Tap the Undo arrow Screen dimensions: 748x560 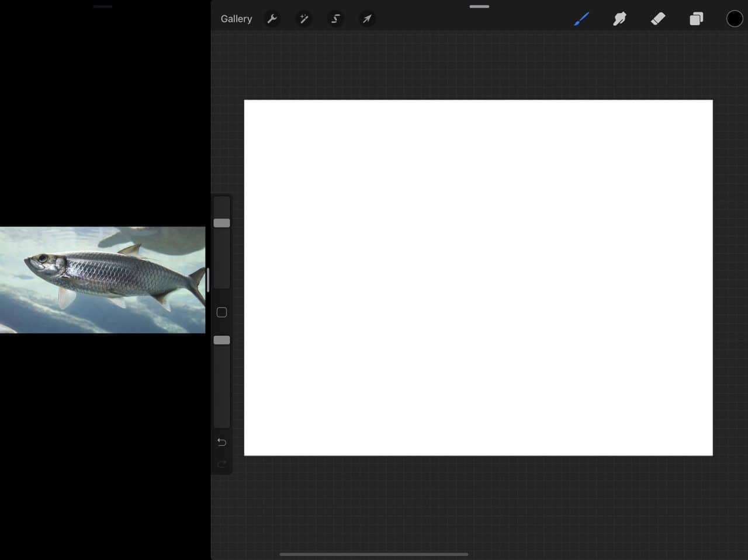221,442
